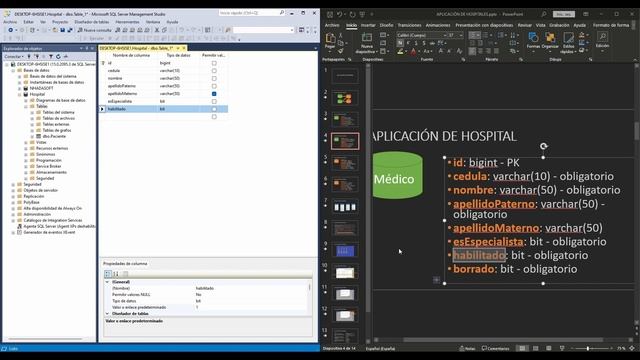Viewport: 640px width, 360px height.
Task: Open the Animaciones tab in PowerPoint
Action: pyautogui.click(x=438, y=25)
